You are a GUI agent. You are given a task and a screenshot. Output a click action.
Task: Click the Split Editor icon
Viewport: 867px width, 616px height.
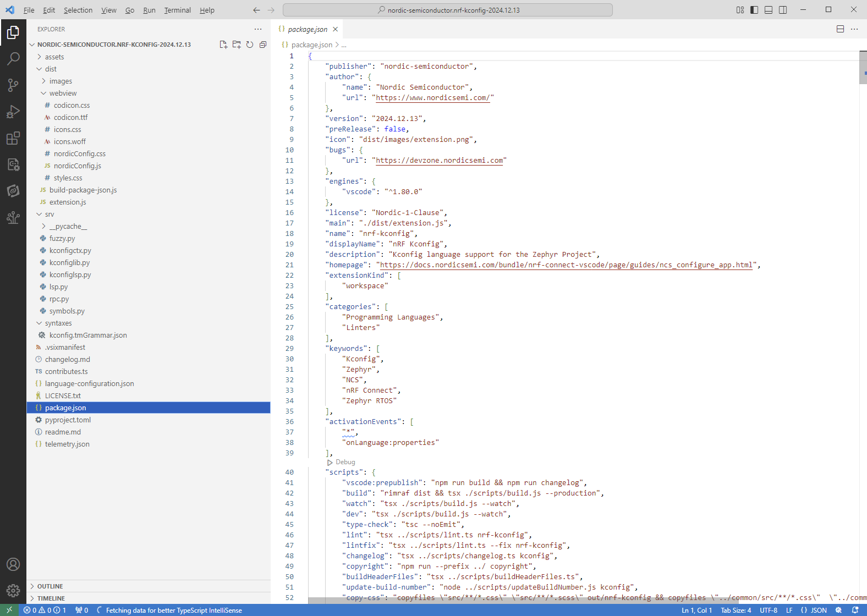click(840, 29)
